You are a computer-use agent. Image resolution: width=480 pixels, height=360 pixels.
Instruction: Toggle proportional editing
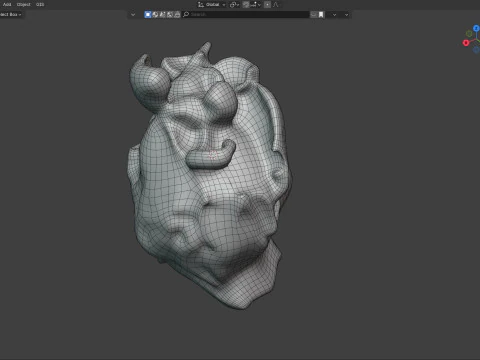click(267, 5)
